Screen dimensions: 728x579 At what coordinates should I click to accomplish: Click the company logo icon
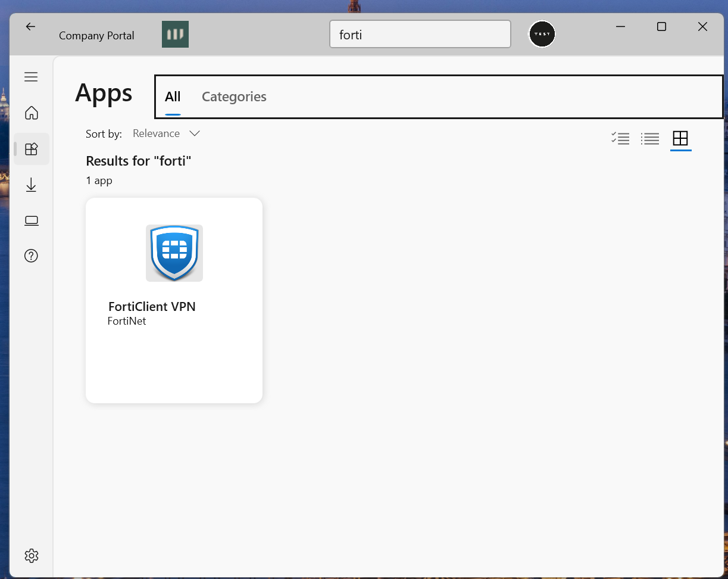pos(175,35)
